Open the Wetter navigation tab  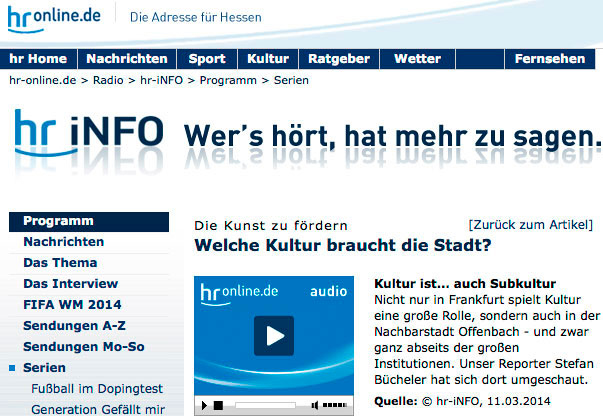(417, 59)
